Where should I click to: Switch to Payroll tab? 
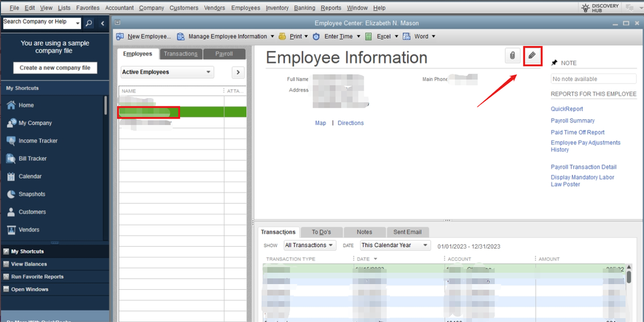(224, 54)
